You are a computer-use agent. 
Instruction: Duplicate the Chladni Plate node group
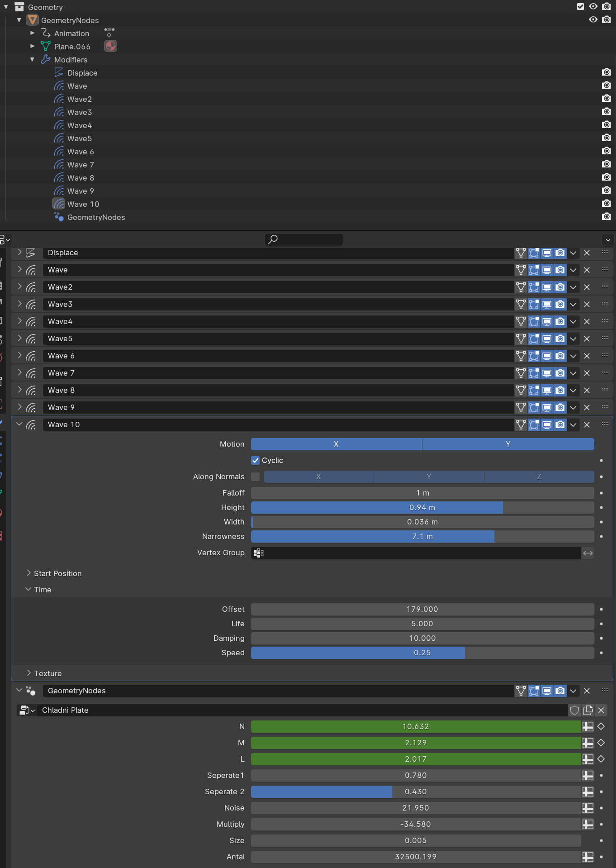(588, 710)
